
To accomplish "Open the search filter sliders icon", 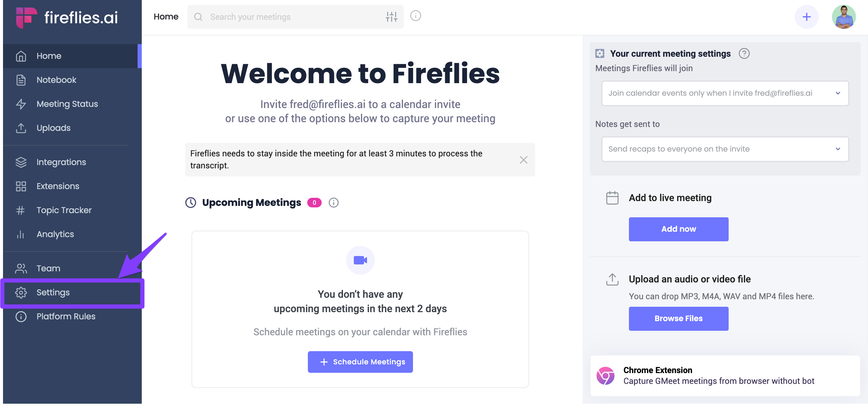I will [391, 17].
